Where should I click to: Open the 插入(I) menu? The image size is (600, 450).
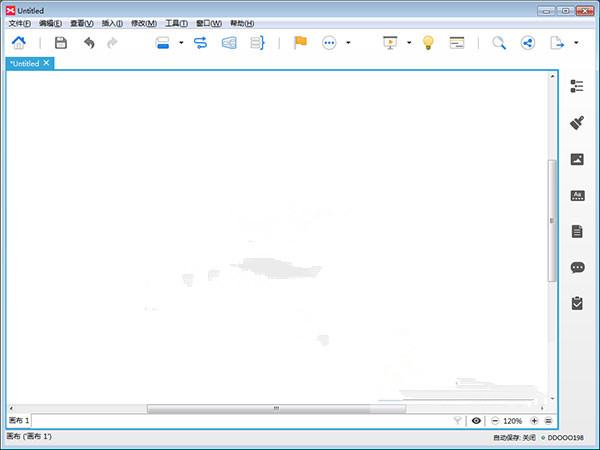(112, 23)
